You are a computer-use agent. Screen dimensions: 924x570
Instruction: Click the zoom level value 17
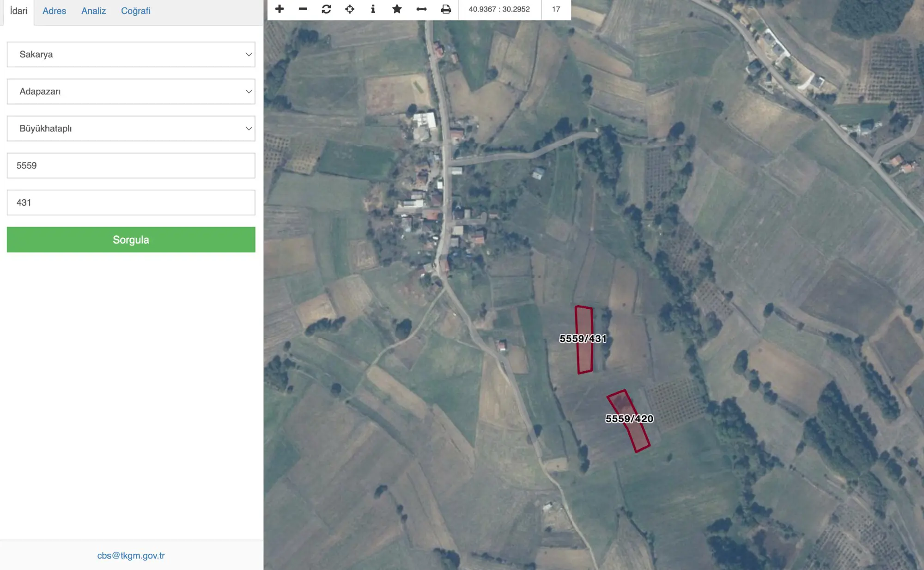pyautogui.click(x=556, y=9)
